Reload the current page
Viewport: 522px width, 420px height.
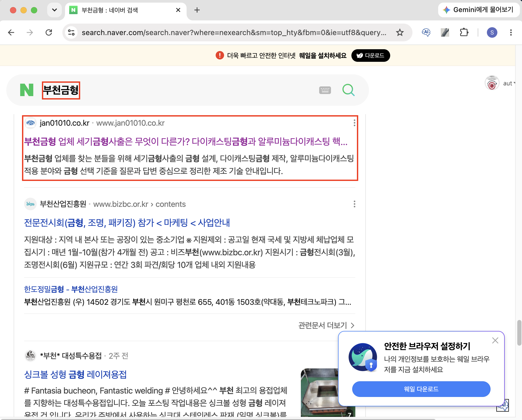(x=49, y=32)
